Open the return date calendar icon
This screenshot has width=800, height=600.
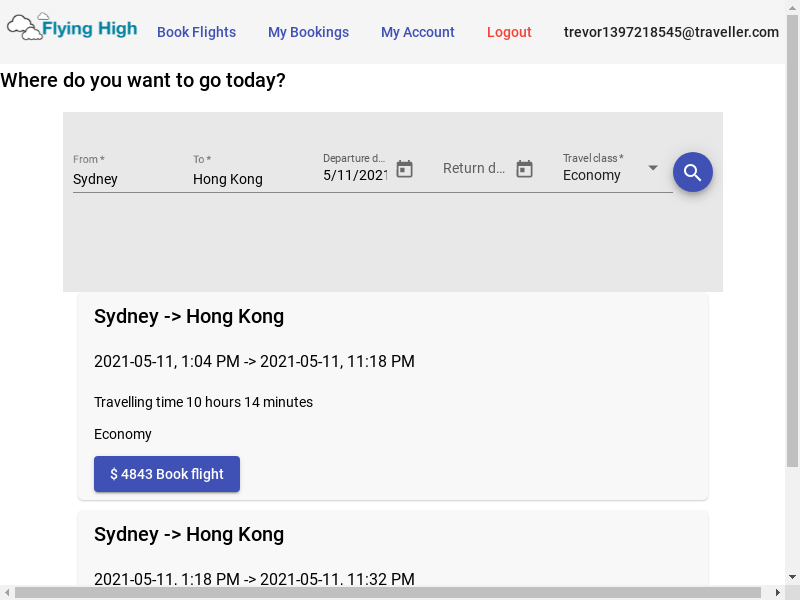pyautogui.click(x=524, y=169)
